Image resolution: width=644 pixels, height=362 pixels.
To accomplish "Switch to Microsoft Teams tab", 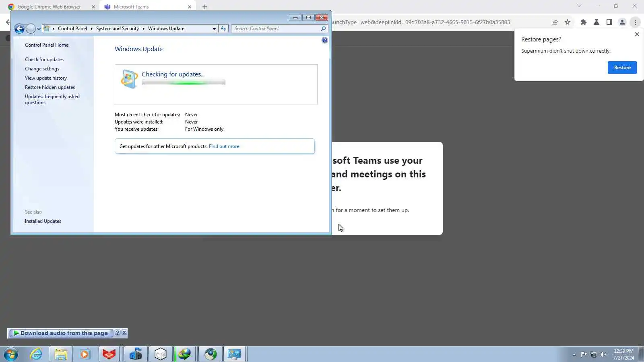I will click(147, 7).
